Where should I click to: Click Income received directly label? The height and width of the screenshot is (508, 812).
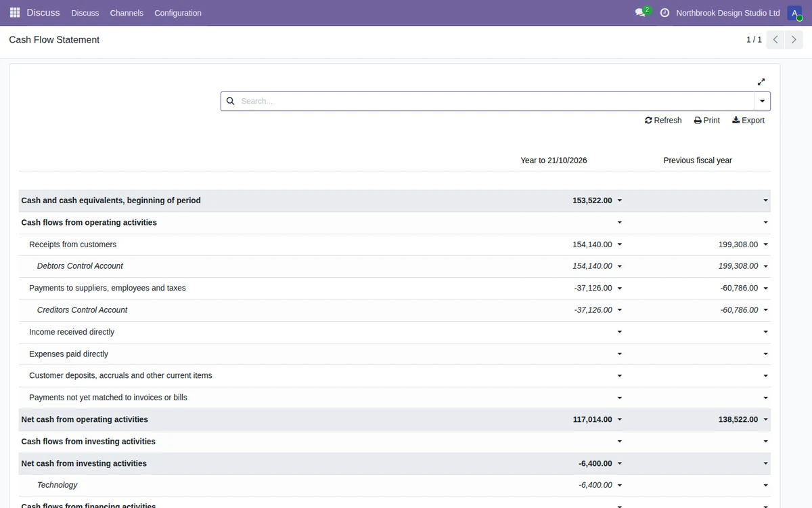(72, 332)
